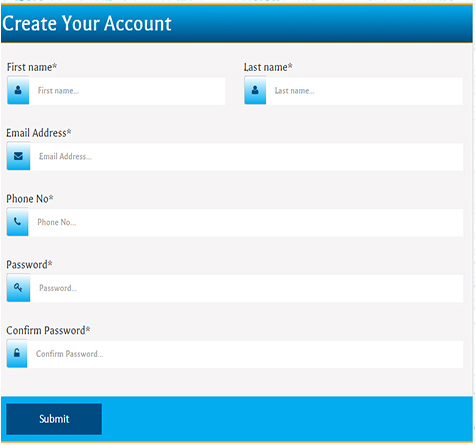Click the telephone handset icon
476x445 pixels.
17,222
